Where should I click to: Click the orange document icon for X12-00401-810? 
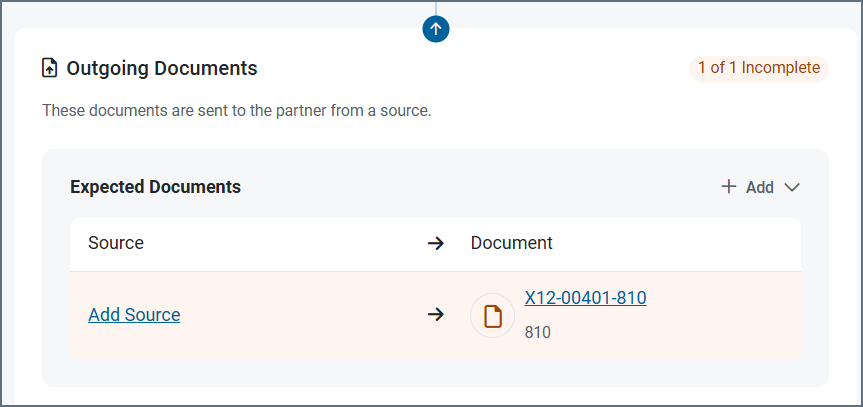pos(492,316)
